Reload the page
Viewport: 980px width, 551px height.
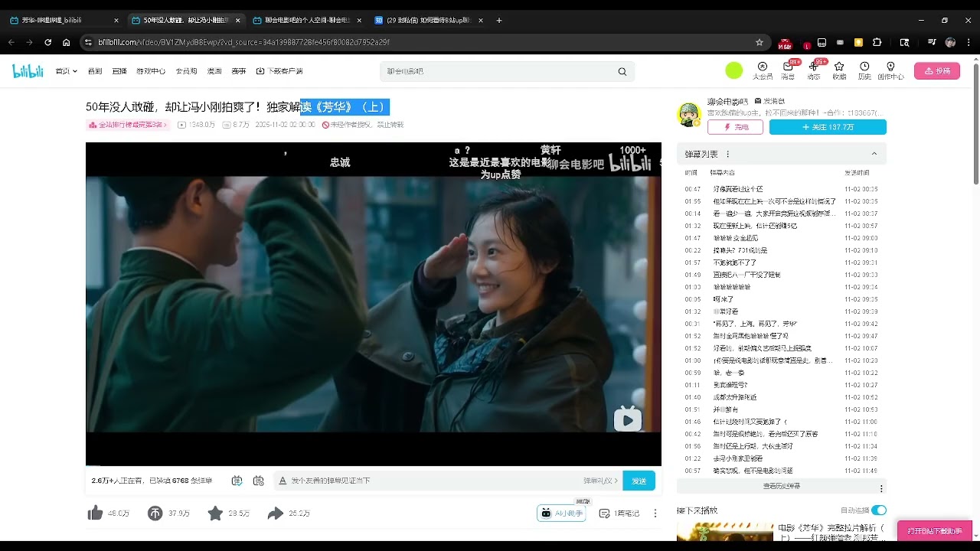click(47, 42)
